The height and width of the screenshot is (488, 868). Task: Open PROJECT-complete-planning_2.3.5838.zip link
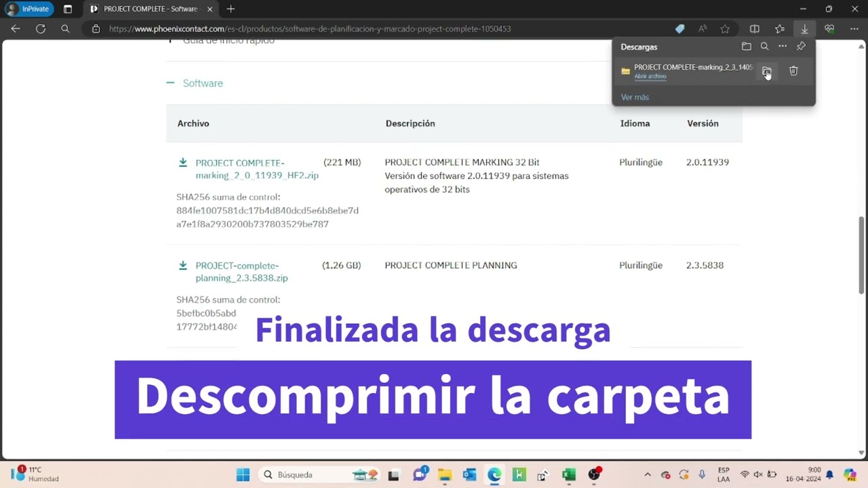click(x=241, y=272)
